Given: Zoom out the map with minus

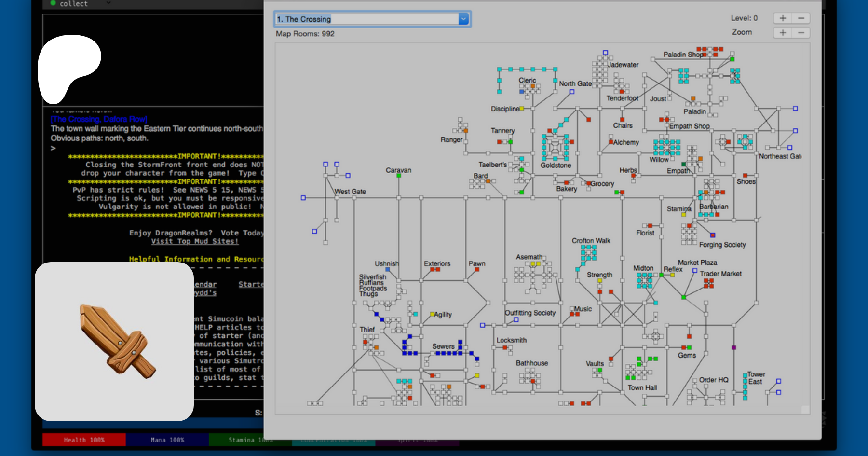Looking at the screenshot, I should click(x=801, y=33).
